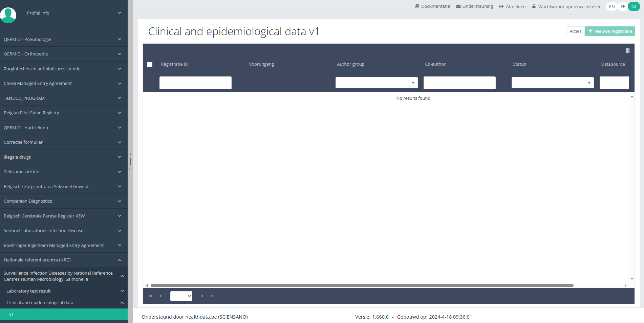Click the Acties button

point(575,31)
